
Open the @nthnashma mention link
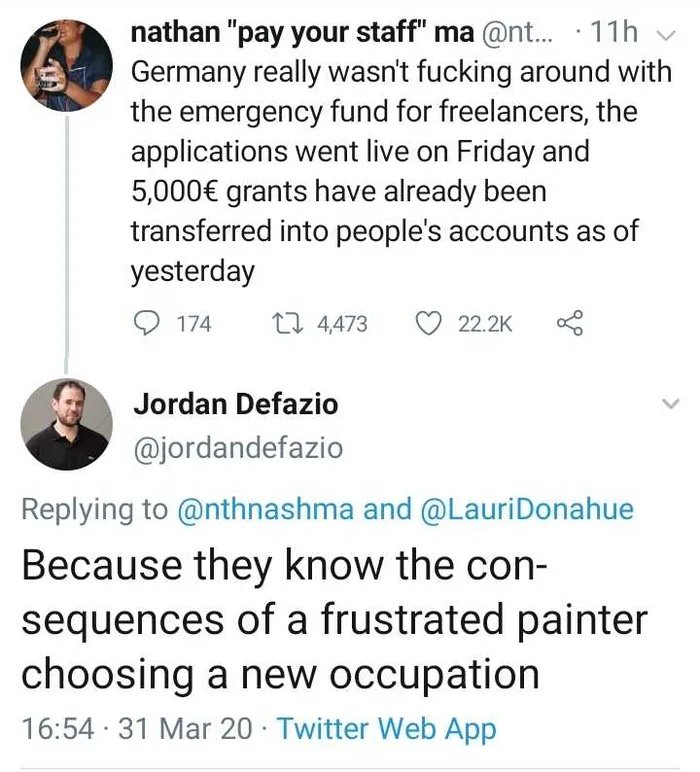tap(264, 508)
